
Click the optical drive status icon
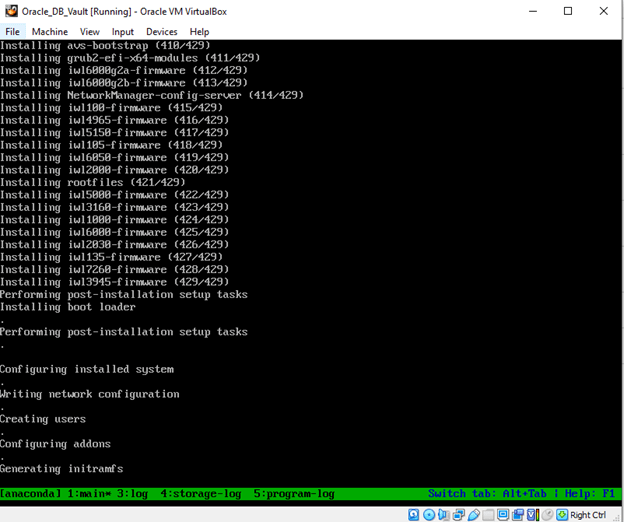click(429, 515)
